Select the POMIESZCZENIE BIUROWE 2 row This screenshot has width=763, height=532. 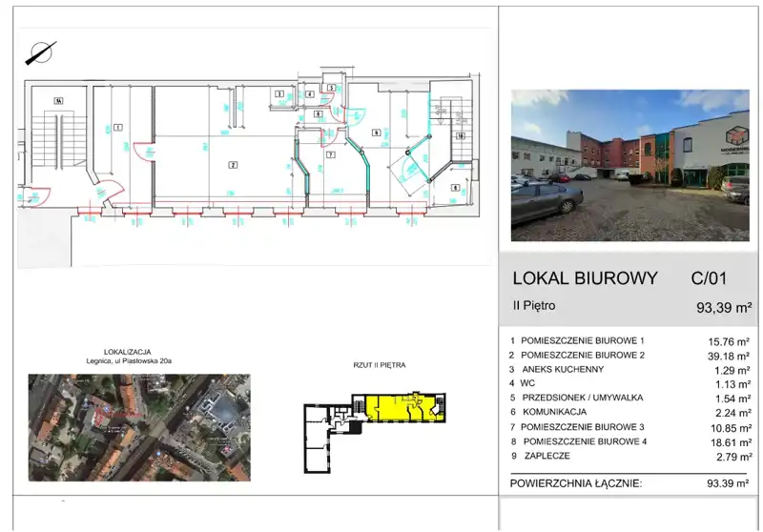pyautogui.click(x=584, y=355)
